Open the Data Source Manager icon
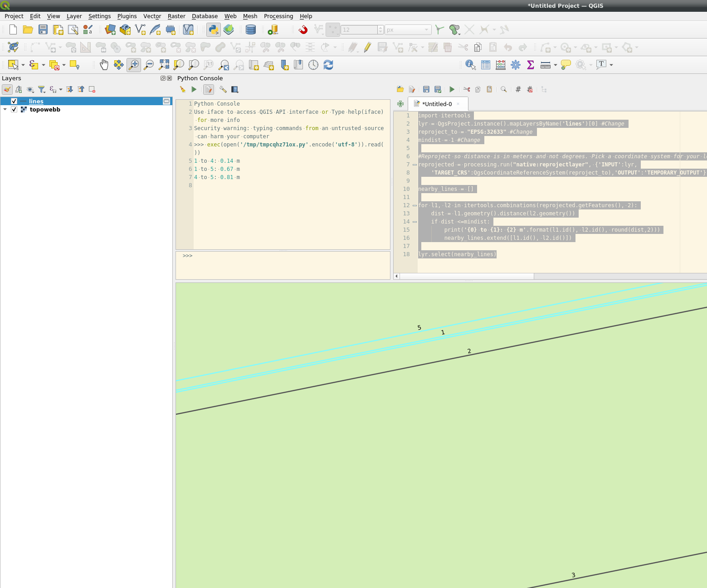Screen dimensions: 707x588 pyautogui.click(x=110, y=30)
